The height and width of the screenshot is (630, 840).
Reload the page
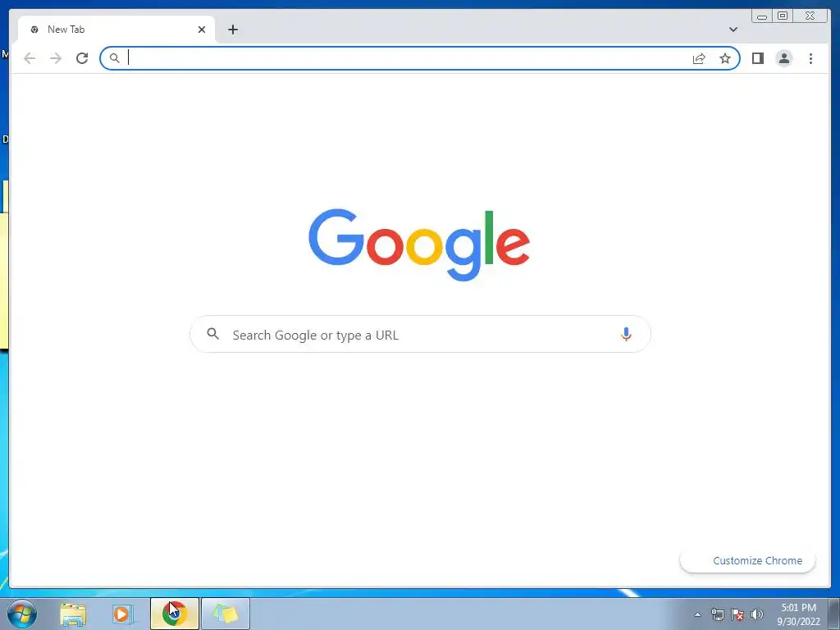[x=82, y=58]
